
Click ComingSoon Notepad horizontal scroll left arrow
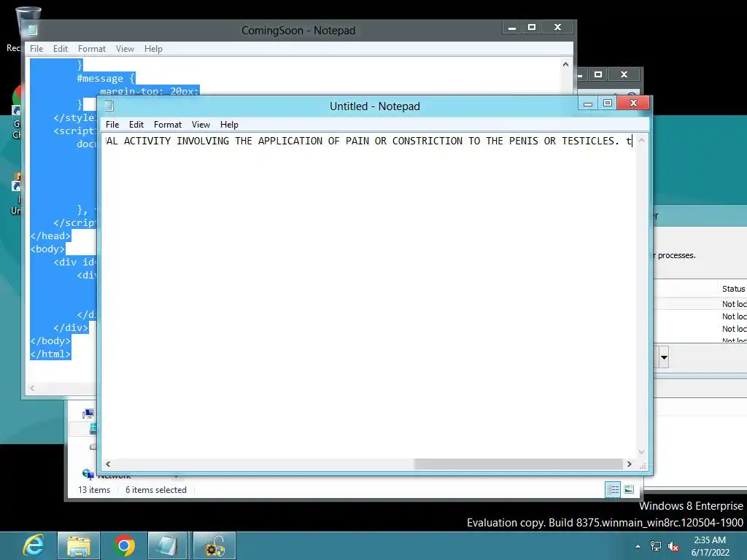(x=32, y=388)
